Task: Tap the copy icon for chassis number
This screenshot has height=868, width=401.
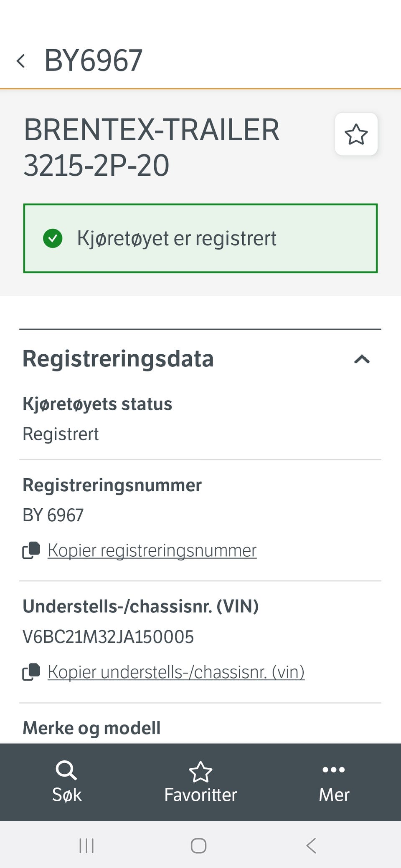Action: pos(31,672)
